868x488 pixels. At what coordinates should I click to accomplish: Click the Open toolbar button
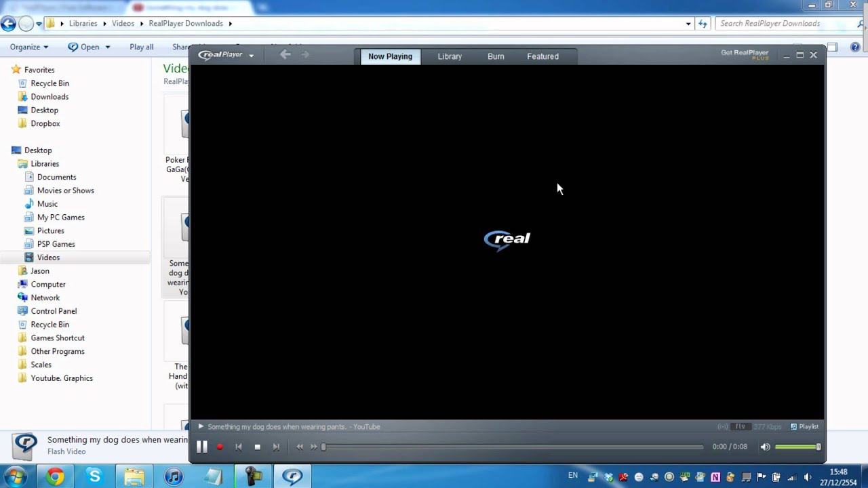click(x=83, y=47)
